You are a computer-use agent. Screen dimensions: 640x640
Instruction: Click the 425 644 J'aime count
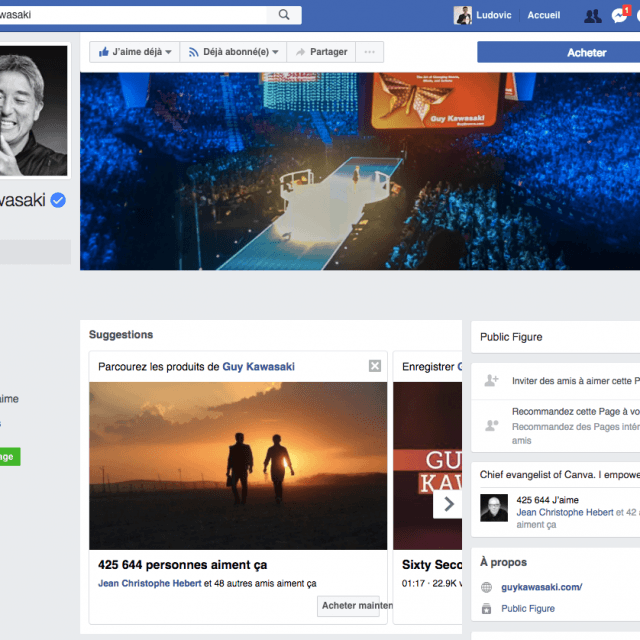[547, 500]
